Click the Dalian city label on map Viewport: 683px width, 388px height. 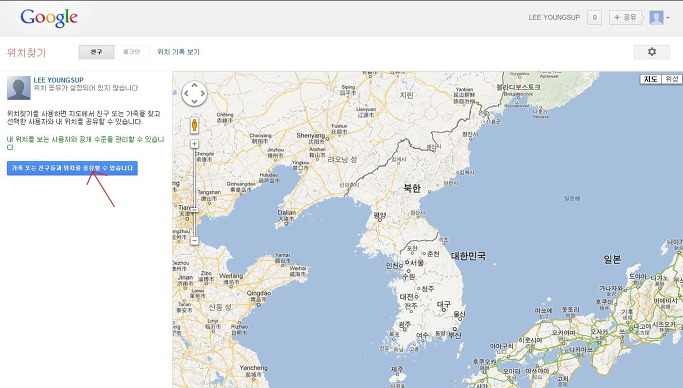(x=286, y=213)
